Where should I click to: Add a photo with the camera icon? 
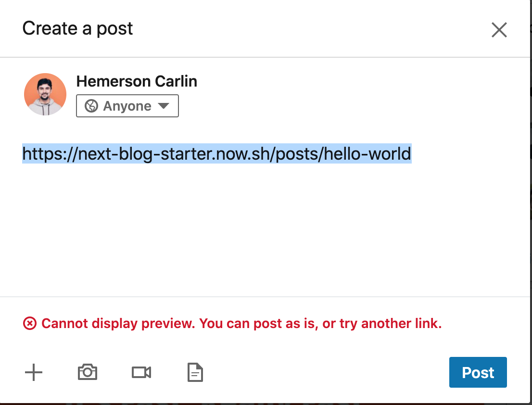coord(88,372)
